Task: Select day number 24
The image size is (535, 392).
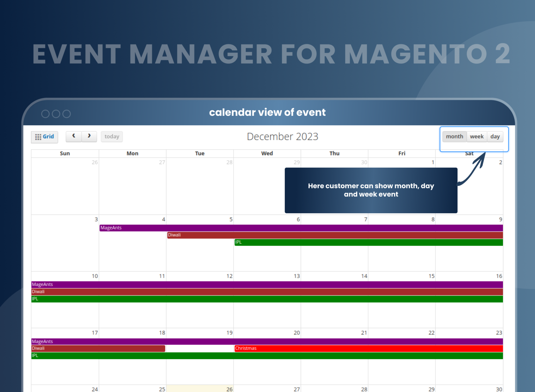Action: pos(95,389)
